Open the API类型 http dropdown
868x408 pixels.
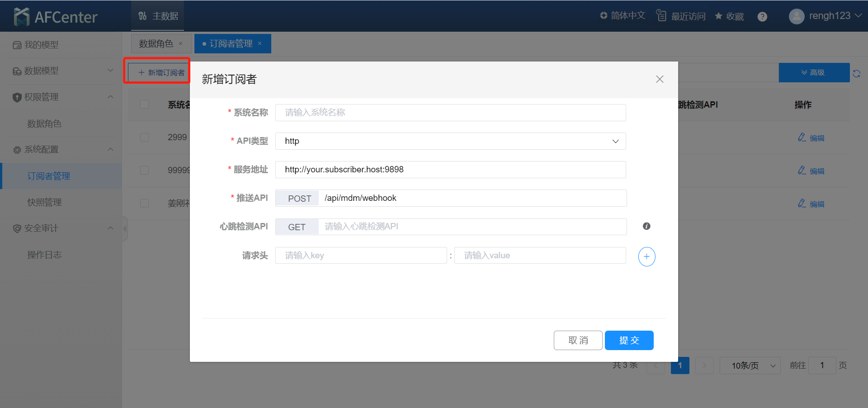(450, 141)
